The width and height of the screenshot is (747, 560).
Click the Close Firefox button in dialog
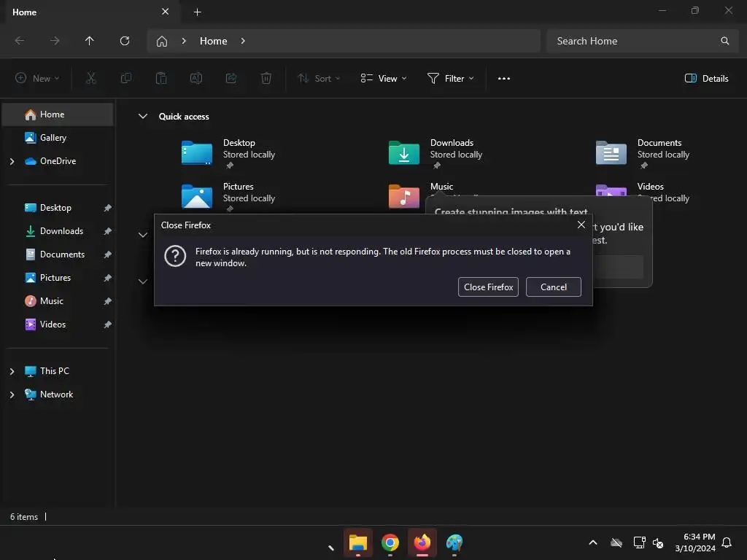(x=488, y=287)
